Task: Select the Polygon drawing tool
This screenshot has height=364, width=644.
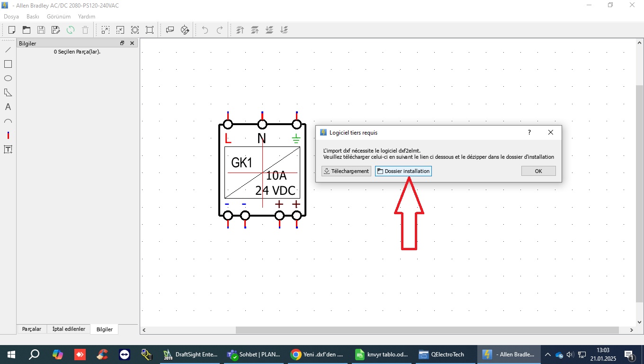Action: tap(8, 92)
